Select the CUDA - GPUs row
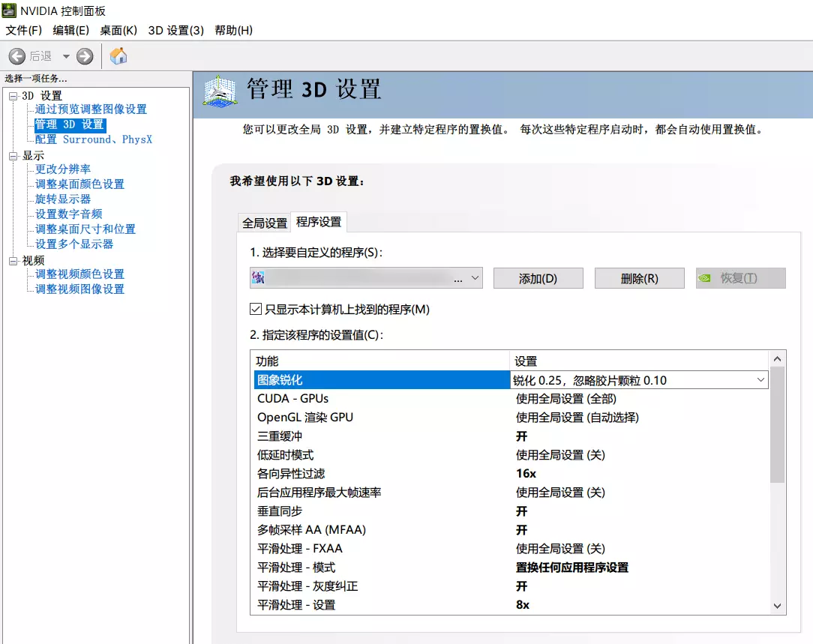This screenshot has width=813, height=644. pos(511,398)
